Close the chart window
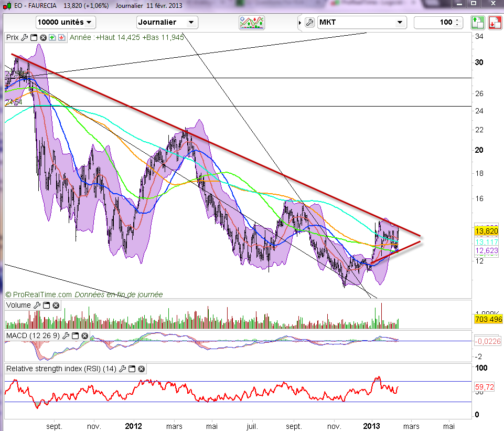The image size is (504, 431). click(493, 4)
